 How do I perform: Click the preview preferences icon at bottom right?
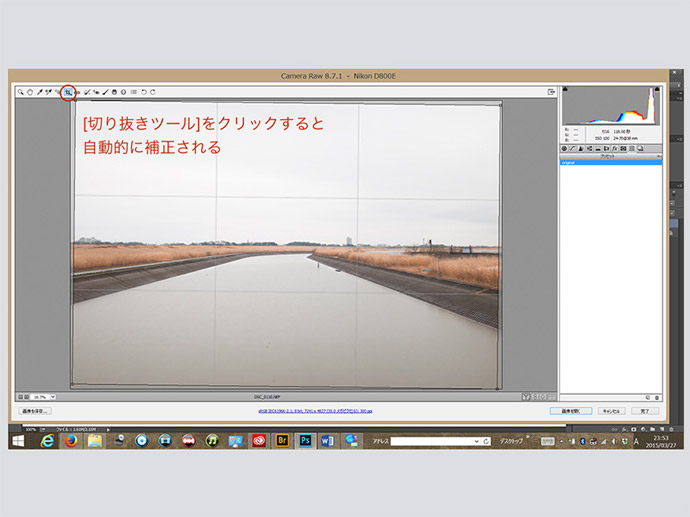click(x=552, y=397)
